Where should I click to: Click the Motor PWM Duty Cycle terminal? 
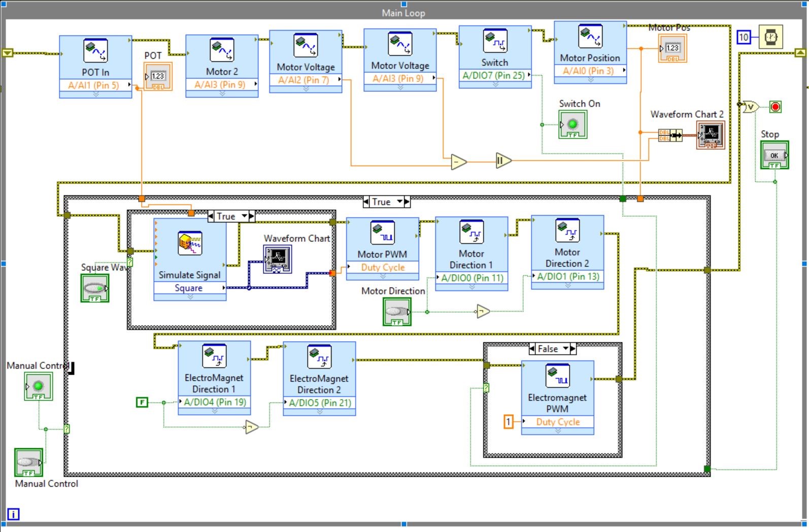383,268
